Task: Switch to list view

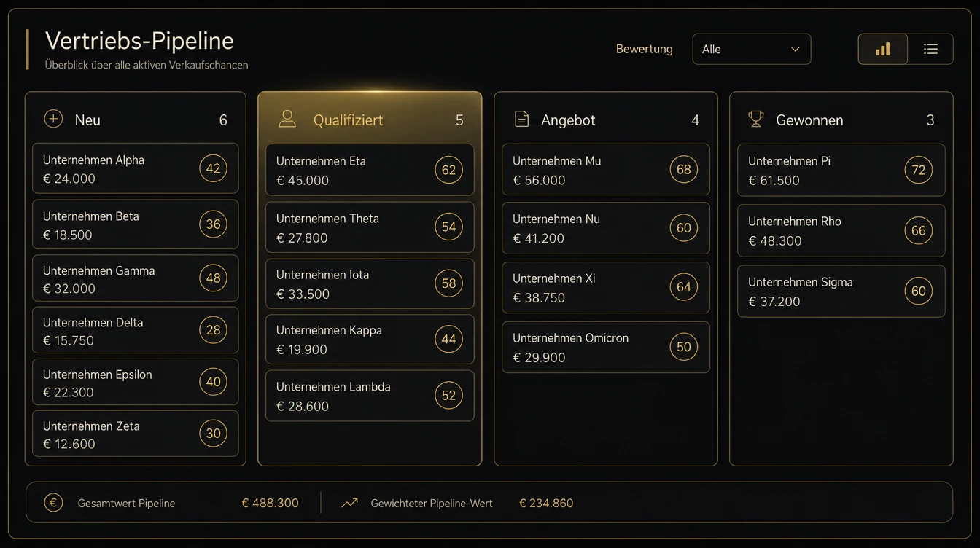Action: (x=930, y=49)
